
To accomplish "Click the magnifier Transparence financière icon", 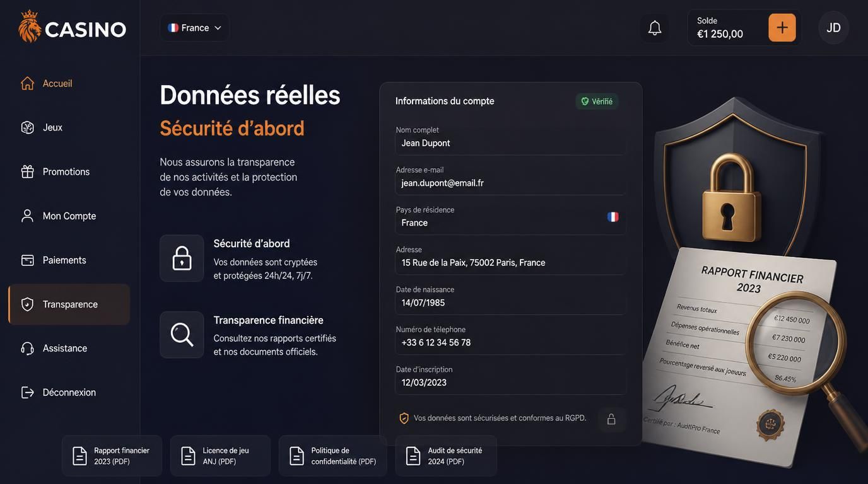I will (x=182, y=335).
